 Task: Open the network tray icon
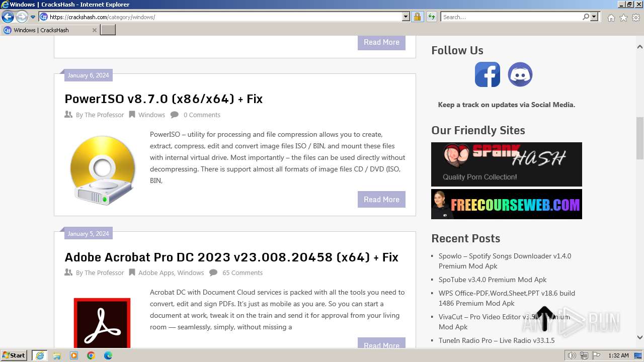coord(584,355)
